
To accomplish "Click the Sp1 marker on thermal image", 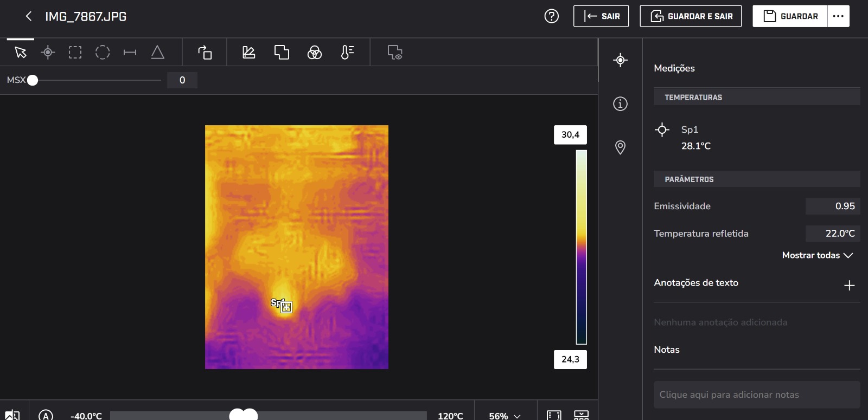I will pyautogui.click(x=286, y=307).
